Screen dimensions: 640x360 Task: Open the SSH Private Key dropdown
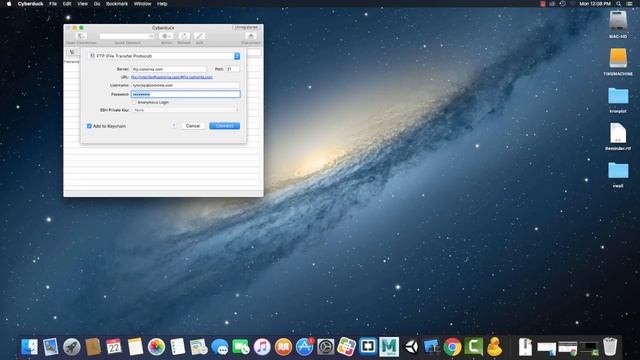pyautogui.click(x=184, y=110)
